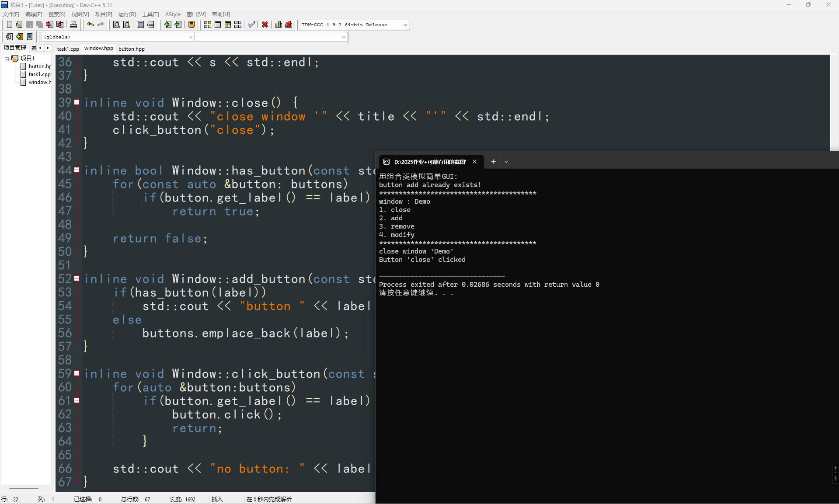Close the current file using toolbar icon
The width and height of the screenshot is (839, 504).
tap(49, 24)
